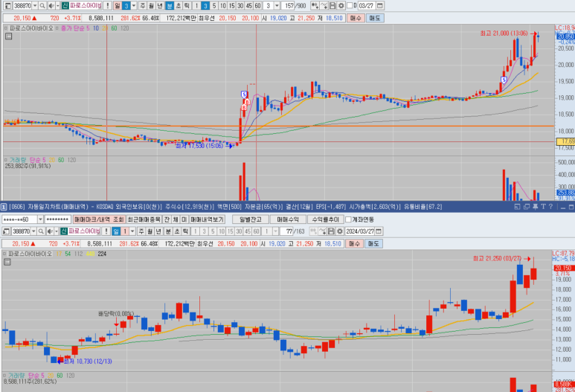Click the save icon in daily chart toolbar
Image resolution: width=575 pixels, height=392 pixels.
[x=331, y=231]
